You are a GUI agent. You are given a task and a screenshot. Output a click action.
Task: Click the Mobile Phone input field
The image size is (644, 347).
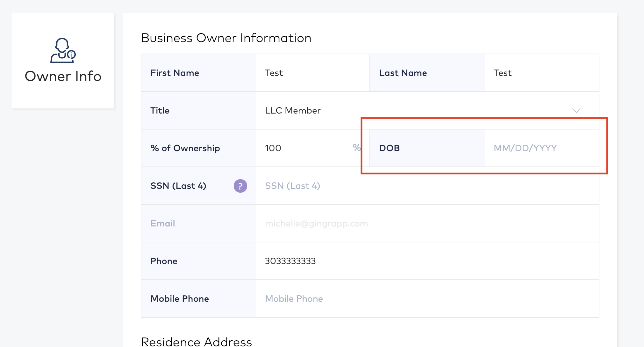[x=427, y=299]
